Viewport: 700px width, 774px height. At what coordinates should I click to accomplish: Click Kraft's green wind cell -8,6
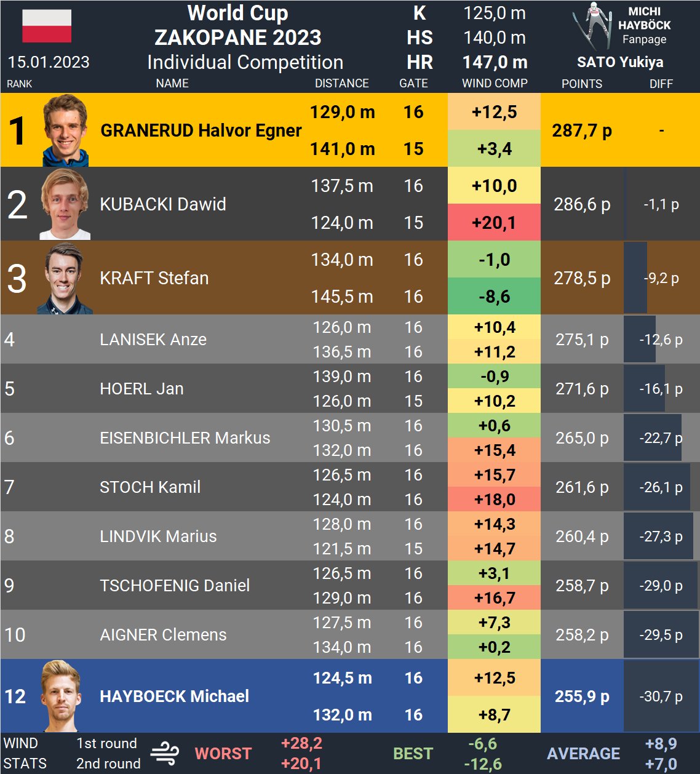[495, 296]
